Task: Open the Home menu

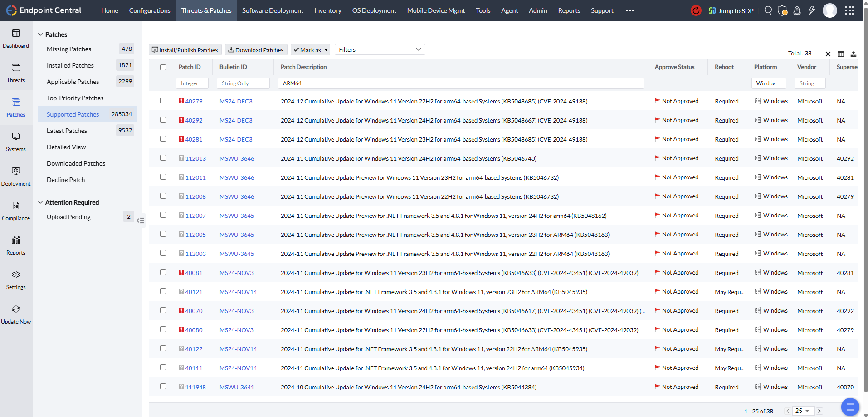Action: click(110, 10)
